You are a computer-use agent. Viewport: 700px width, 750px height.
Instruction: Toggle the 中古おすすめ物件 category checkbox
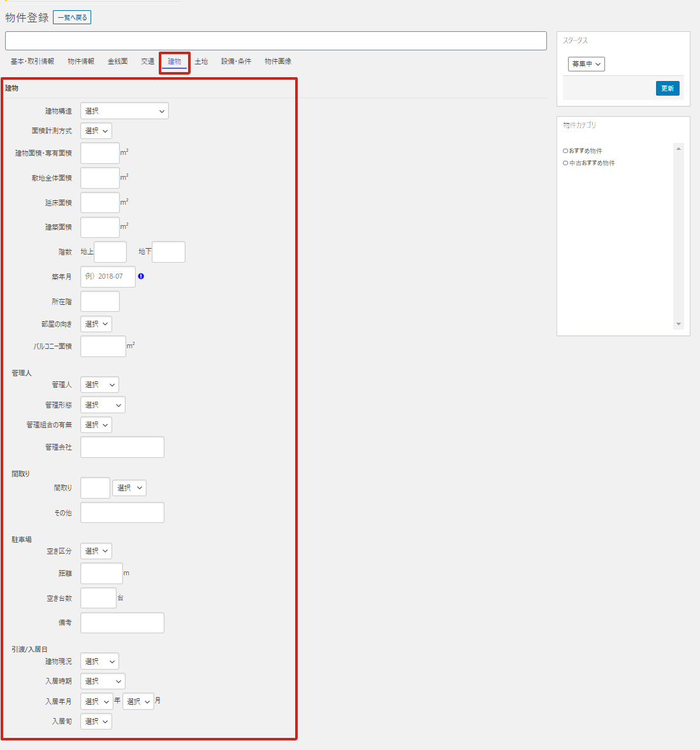(x=565, y=163)
